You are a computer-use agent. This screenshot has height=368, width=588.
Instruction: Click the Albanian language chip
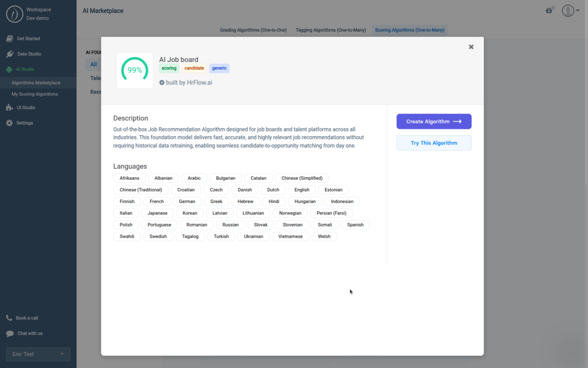coord(163,178)
